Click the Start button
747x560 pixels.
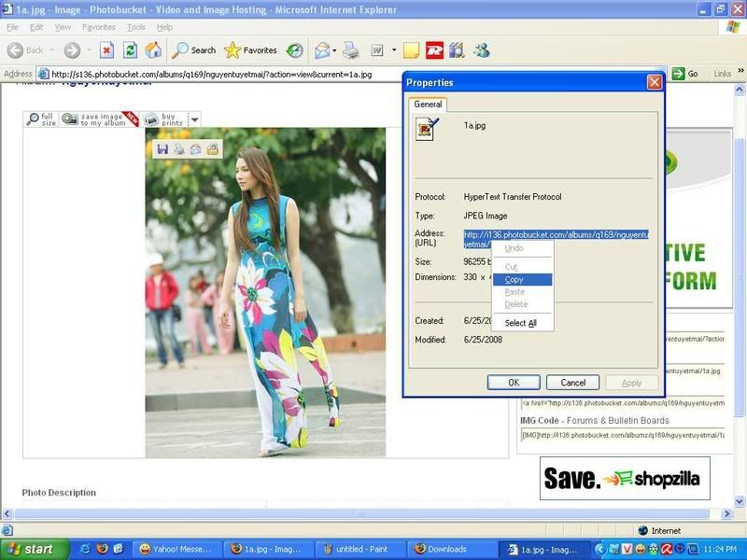point(34,549)
